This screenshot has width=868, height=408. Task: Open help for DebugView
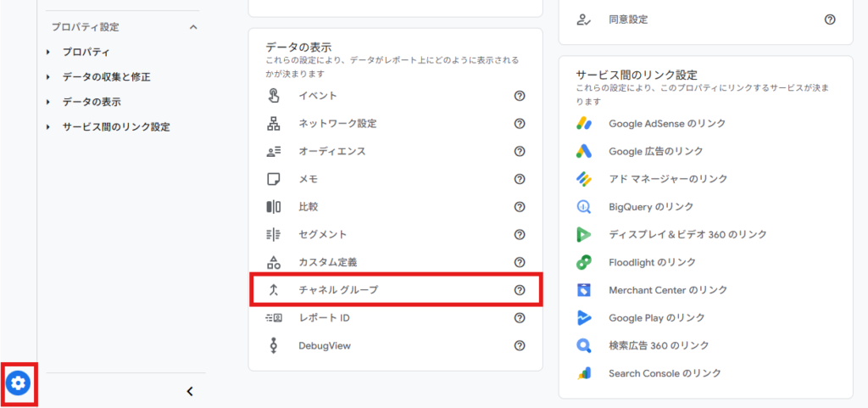(520, 345)
